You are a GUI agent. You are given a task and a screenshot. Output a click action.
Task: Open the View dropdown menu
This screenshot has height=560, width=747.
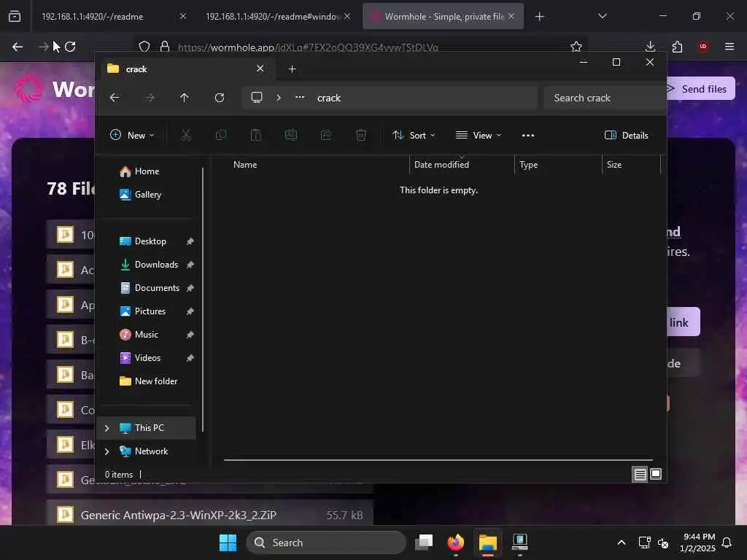[479, 135]
